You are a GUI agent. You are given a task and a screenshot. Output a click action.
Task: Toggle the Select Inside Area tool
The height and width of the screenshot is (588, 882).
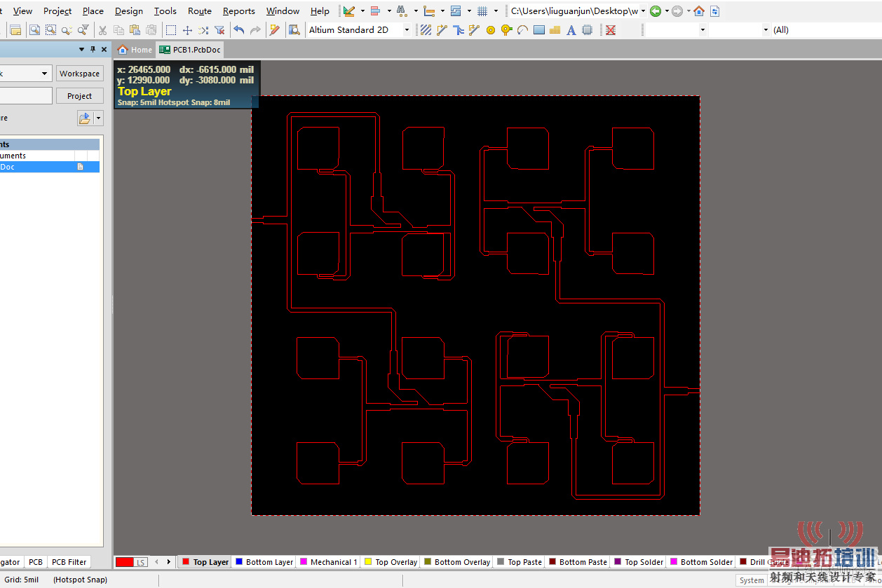171,30
